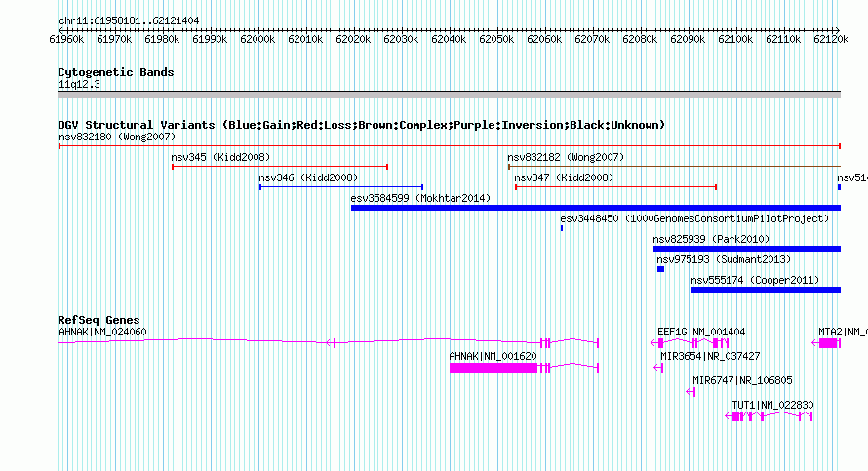
Task: Click the 62050k ruler tick label
Action: point(496,39)
